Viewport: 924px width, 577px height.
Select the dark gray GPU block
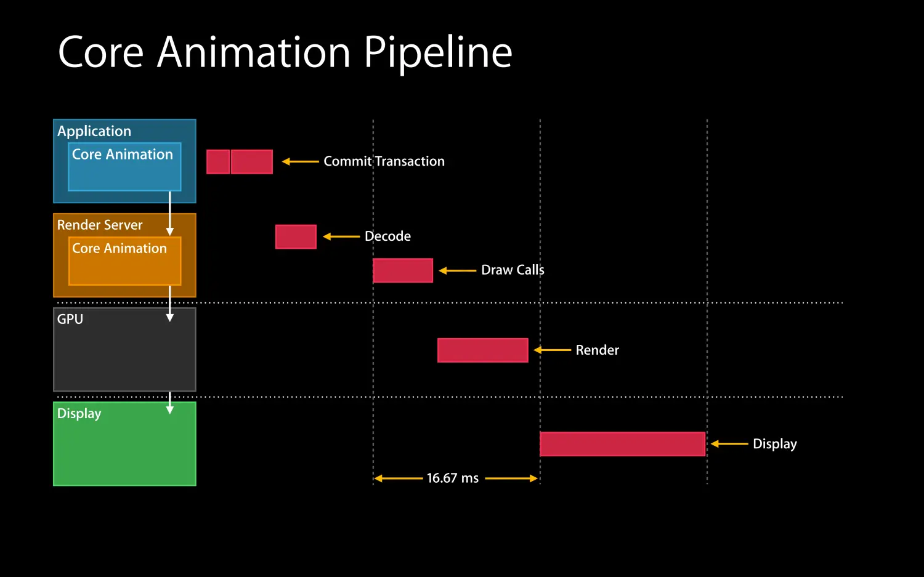(x=124, y=350)
